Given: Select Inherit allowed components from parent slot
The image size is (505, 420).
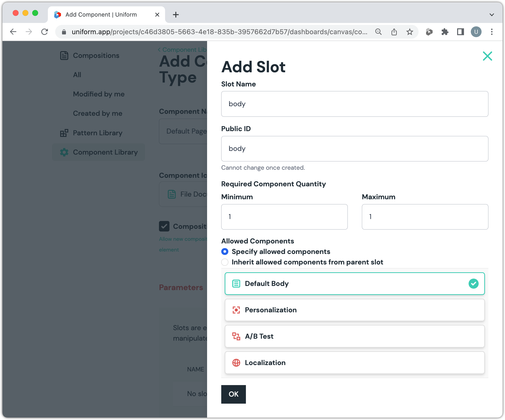Looking at the screenshot, I should (225, 262).
